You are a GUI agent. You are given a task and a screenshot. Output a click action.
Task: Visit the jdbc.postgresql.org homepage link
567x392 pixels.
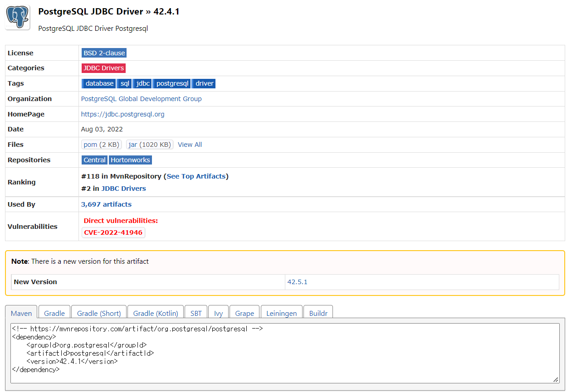pyautogui.click(x=122, y=114)
